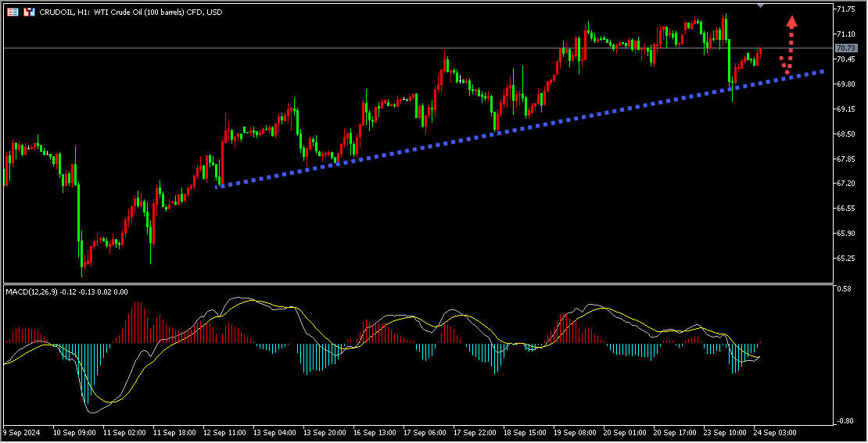Click the 0.58 MACD scale value

point(845,289)
